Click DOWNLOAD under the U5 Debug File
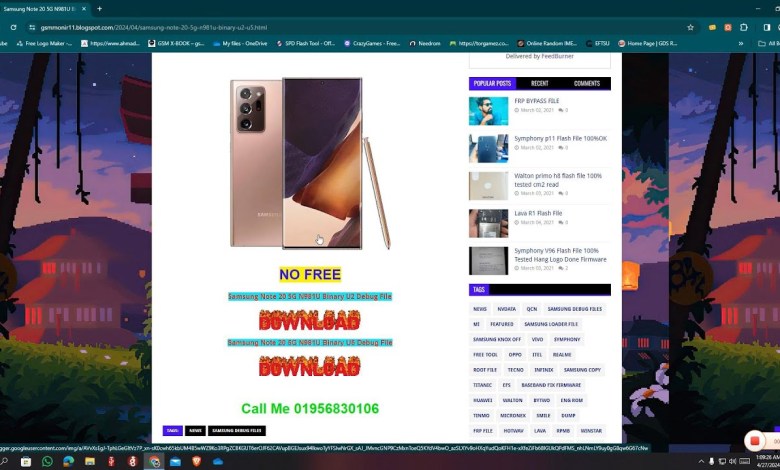780x470 pixels. (x=309, y=367)
